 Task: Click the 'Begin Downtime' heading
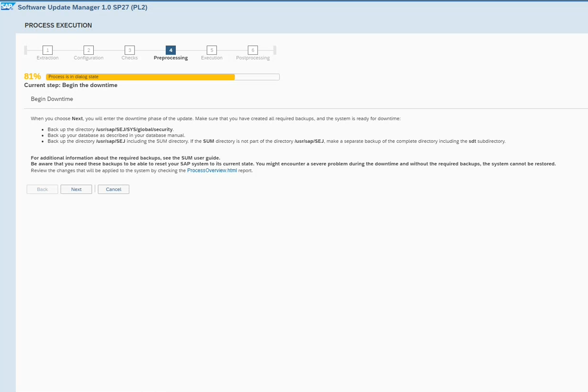(x=52, y=99)
